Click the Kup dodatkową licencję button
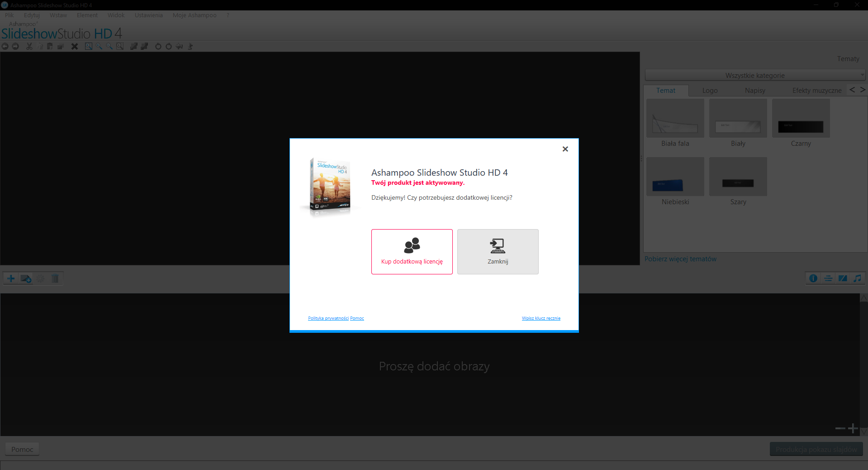Image resolution: width=868 pixels, height=470 pixels. pos(412,252)
